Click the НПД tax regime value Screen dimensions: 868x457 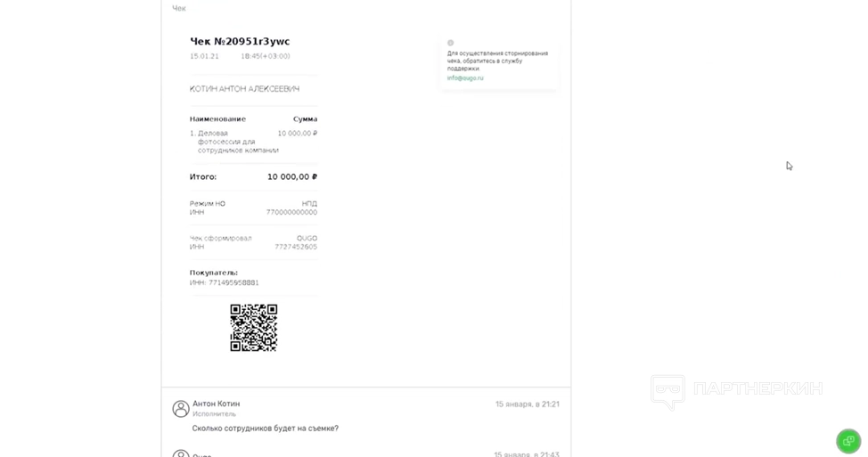309,204
